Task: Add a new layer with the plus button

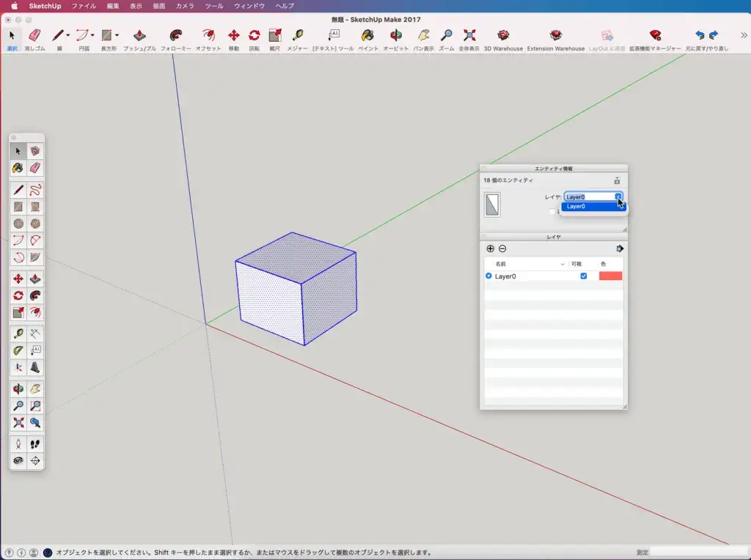Action: coord(490,248)
